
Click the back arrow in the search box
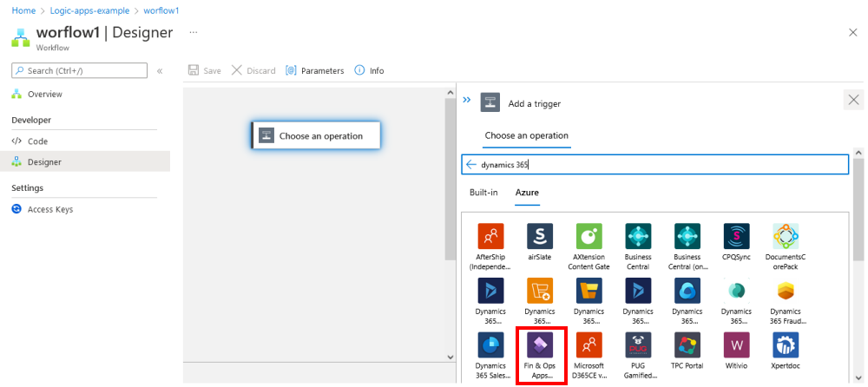pos(471,165)
